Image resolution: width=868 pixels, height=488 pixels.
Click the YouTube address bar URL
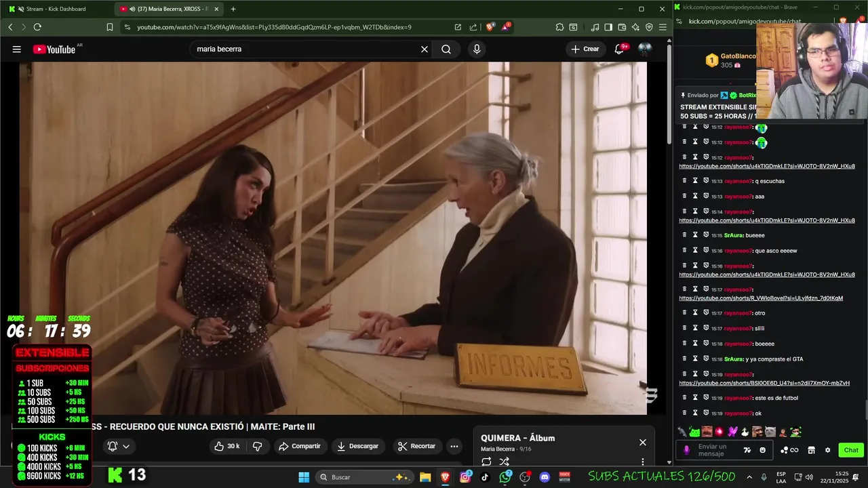[274, 27]
